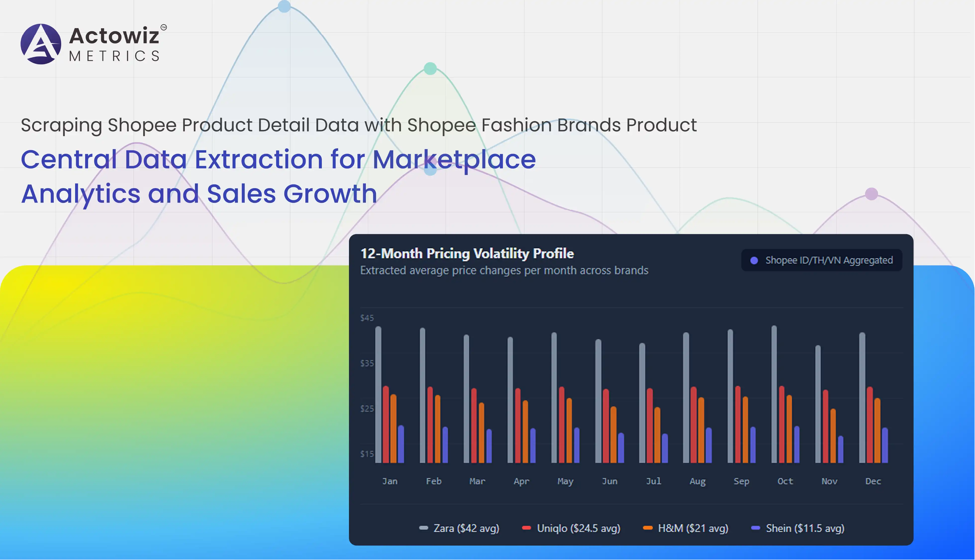This screenshot has width=975, height=560.
Task: Toggle the H&M ($21 avg) legend item
Action: 686,528
